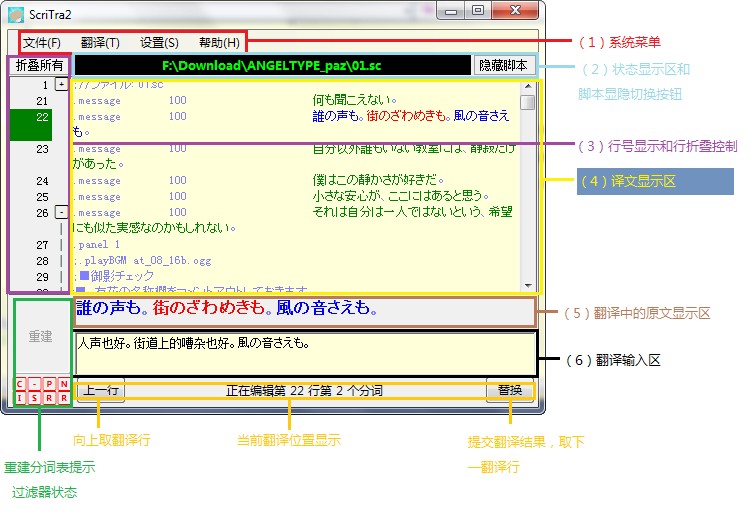Click the 折叠所有 button
This screenshot has height=514, width=752.
point(39,65)
